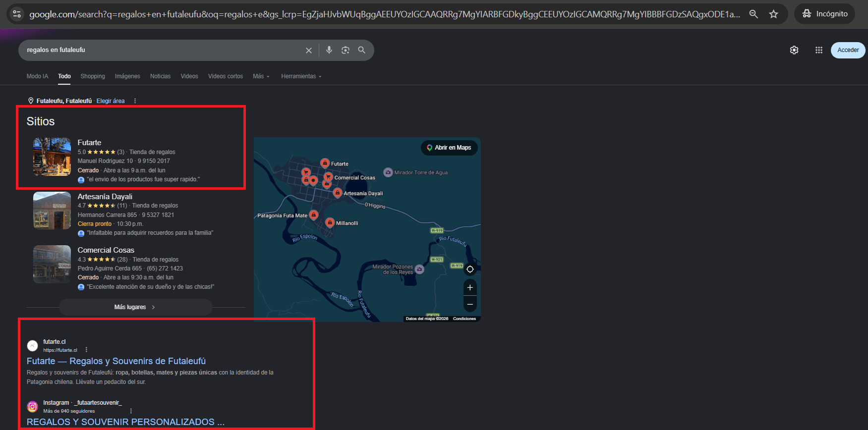Submit the query with the magnifier search icon

click(362, 50)
